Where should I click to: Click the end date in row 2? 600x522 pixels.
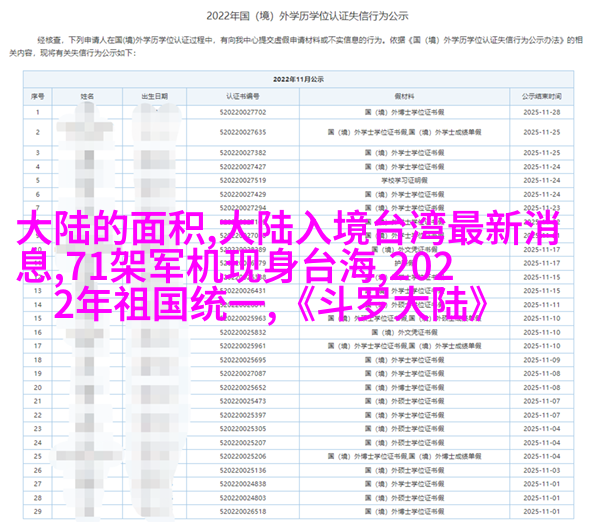[x=542, y=132]
